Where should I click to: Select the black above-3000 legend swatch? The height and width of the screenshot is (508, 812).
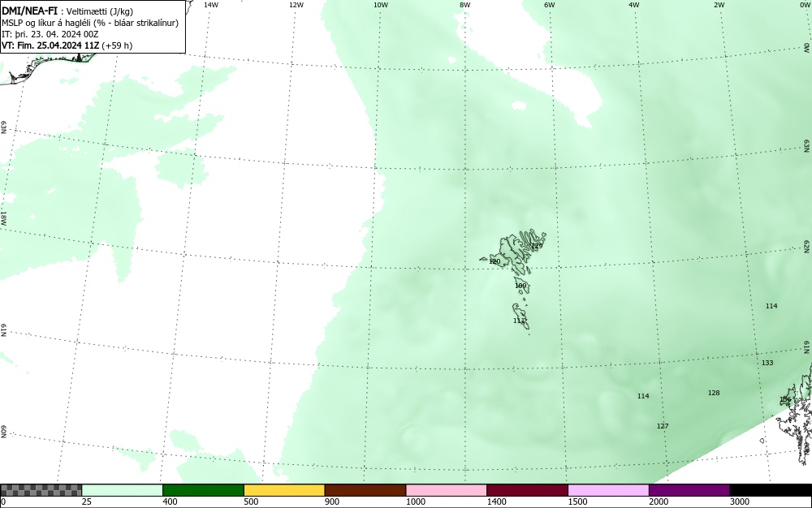771,490
